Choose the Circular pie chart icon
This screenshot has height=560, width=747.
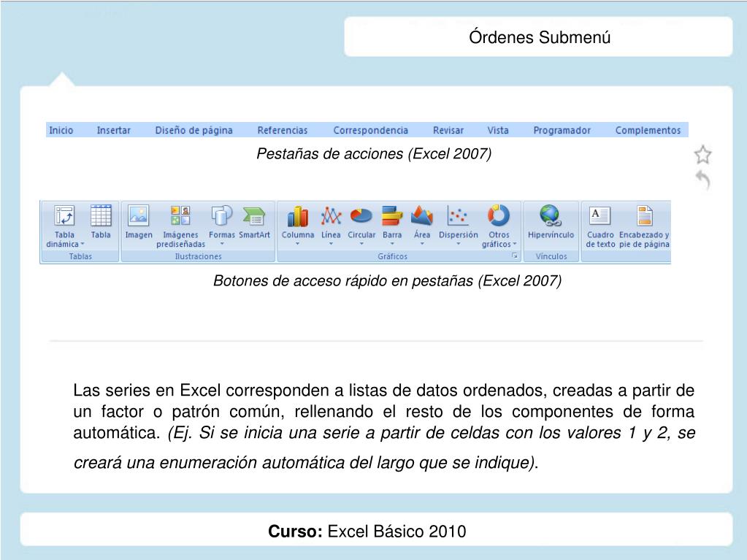361,215
